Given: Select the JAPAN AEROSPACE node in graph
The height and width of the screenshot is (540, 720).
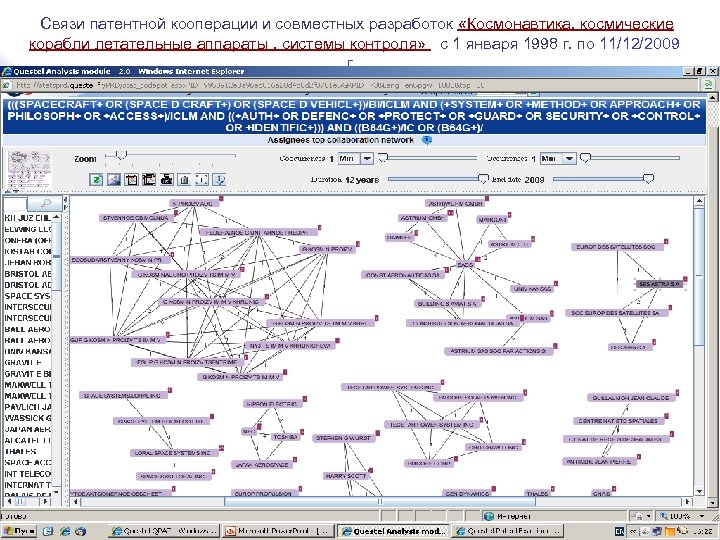Looking at the screenshot, I should point(262,465).
